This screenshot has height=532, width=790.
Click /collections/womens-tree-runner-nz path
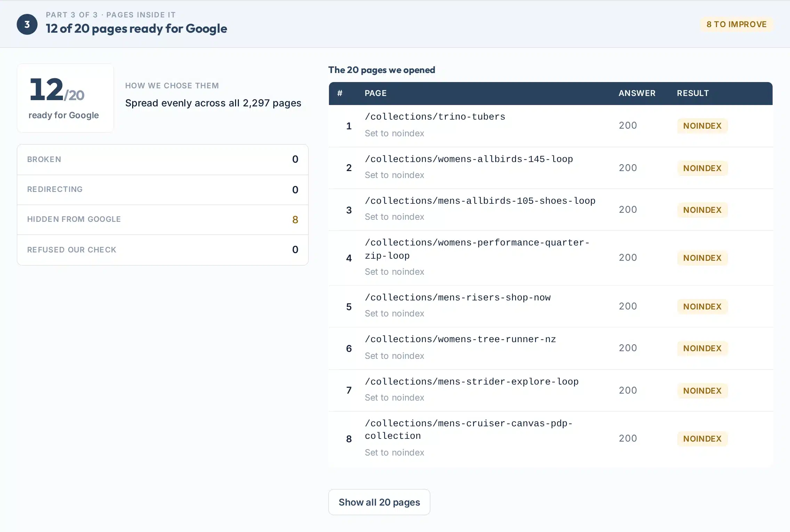tap(460, 339)
